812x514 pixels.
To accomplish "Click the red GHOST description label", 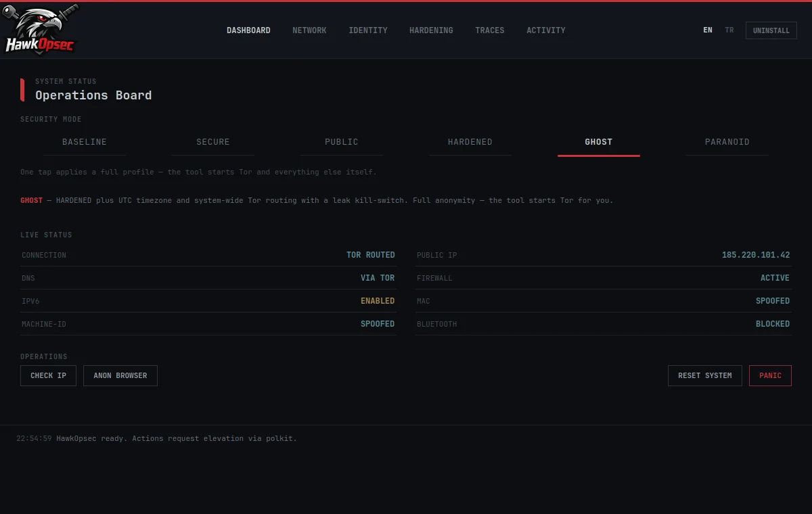I will (x=31, y=200).
